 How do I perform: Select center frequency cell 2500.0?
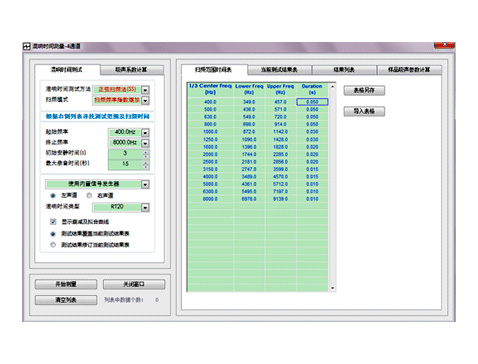point(210,162)
